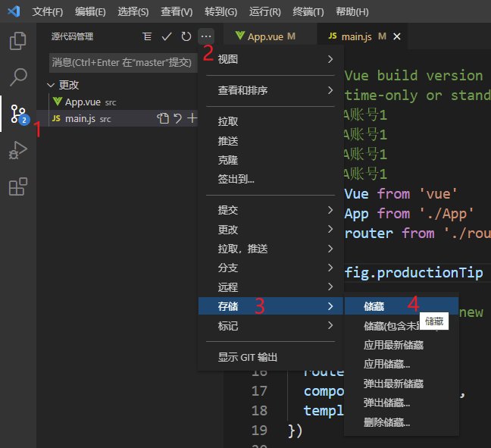Choose 克隆 from the menu

tap(271, 160)
